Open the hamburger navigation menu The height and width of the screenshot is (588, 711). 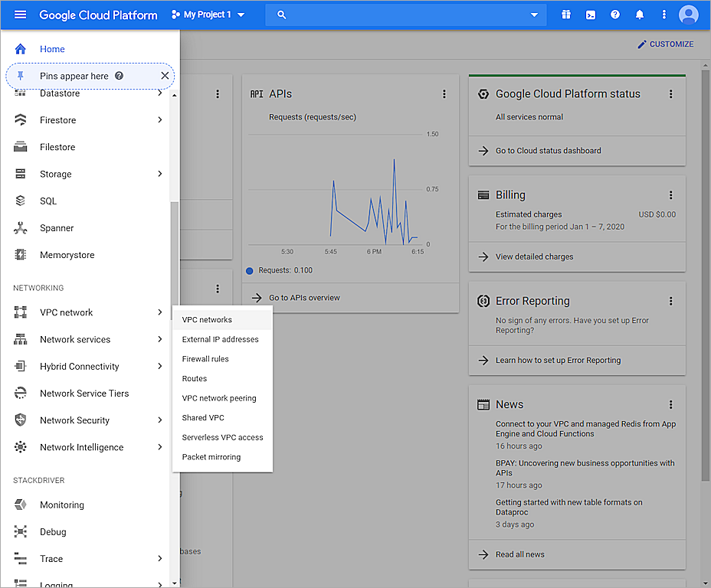[20, 15]
